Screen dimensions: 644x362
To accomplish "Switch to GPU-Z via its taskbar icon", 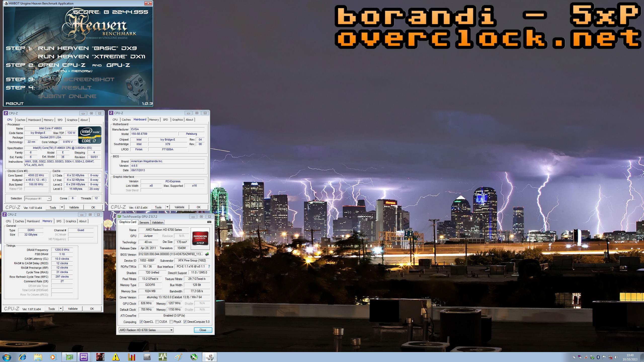I will pyautogui.click(x=69, y=357).
